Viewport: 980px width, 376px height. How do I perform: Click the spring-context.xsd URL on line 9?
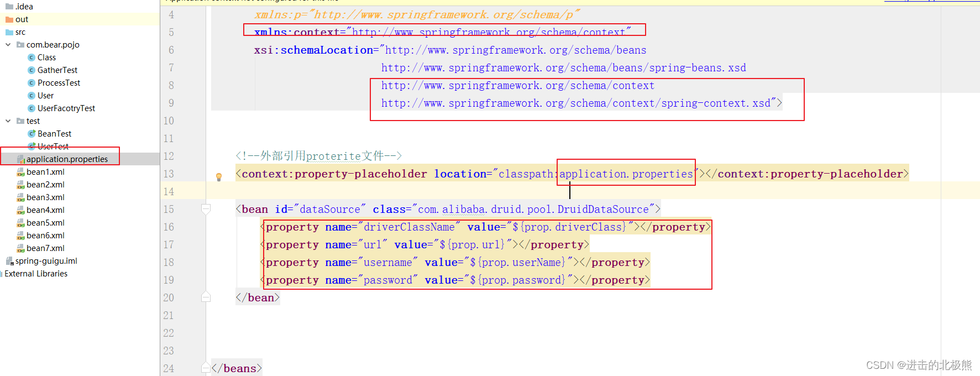(575, 103)
